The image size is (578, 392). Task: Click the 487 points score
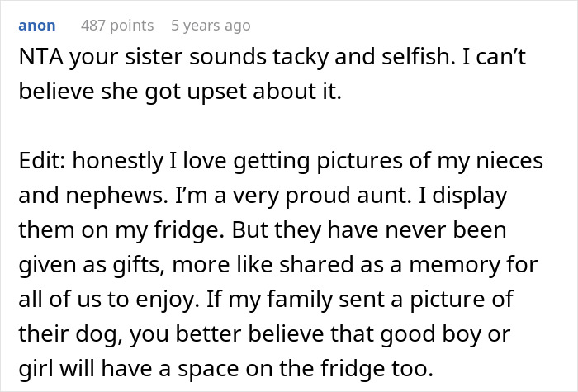pyautogui.click(x=116, y=26)
